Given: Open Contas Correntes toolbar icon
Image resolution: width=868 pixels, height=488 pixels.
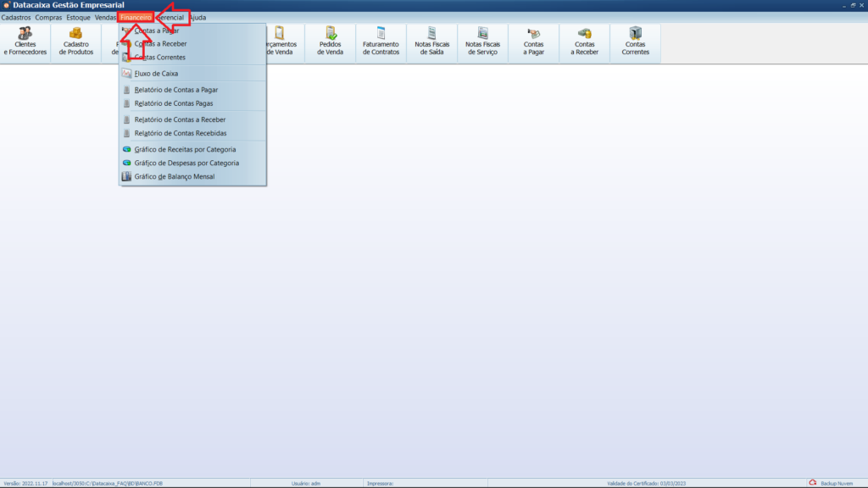Looking at the screenshot, I should click(x=635, y=42).
